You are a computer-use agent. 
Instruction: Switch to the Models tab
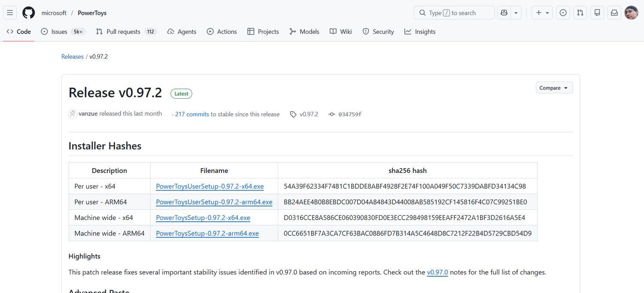[x=304, y=32]
